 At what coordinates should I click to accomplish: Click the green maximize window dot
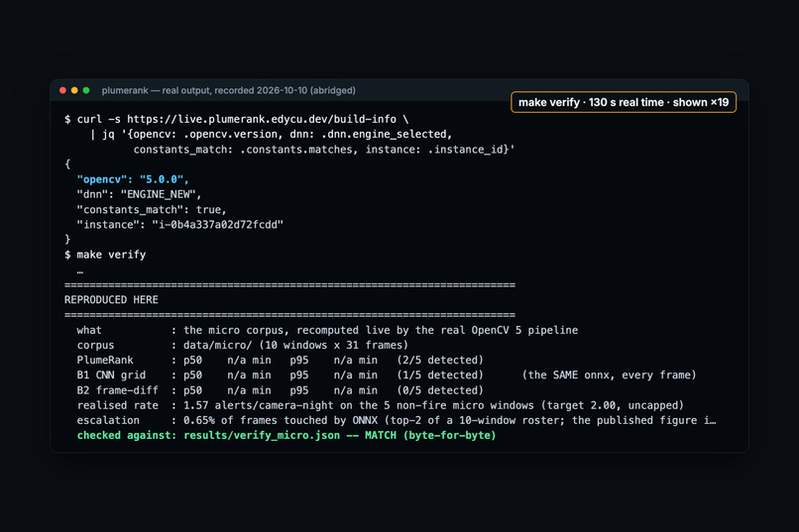[86, 90]
